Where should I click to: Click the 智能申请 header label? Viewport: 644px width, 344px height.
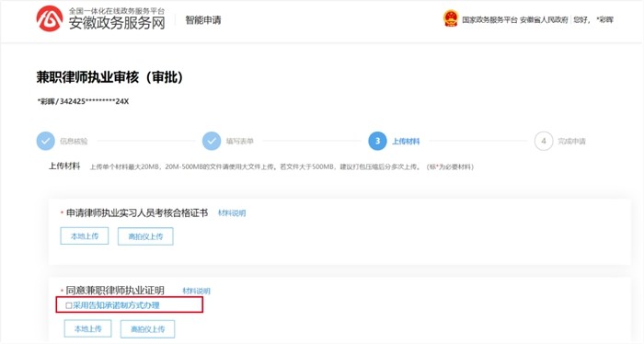click(203, 20)
